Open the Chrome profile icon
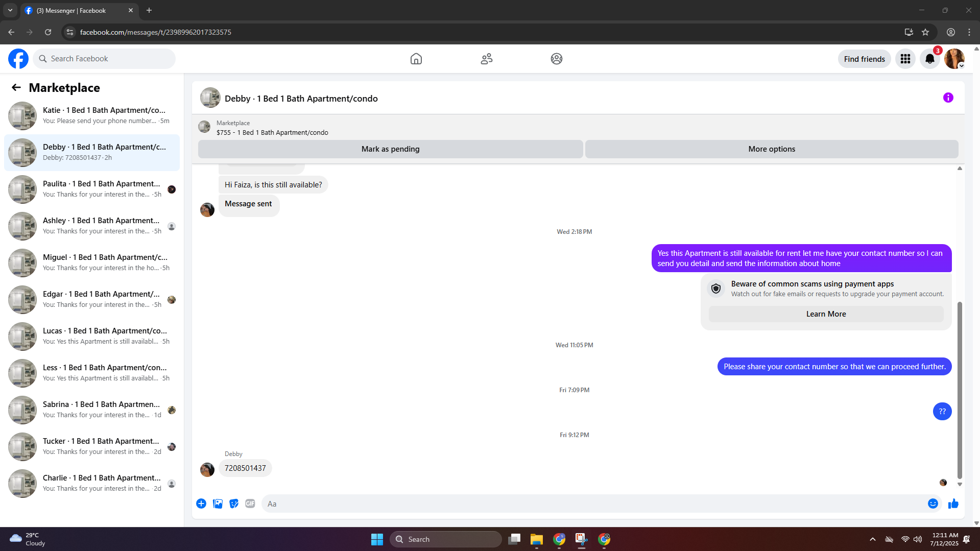 [951, 32]
